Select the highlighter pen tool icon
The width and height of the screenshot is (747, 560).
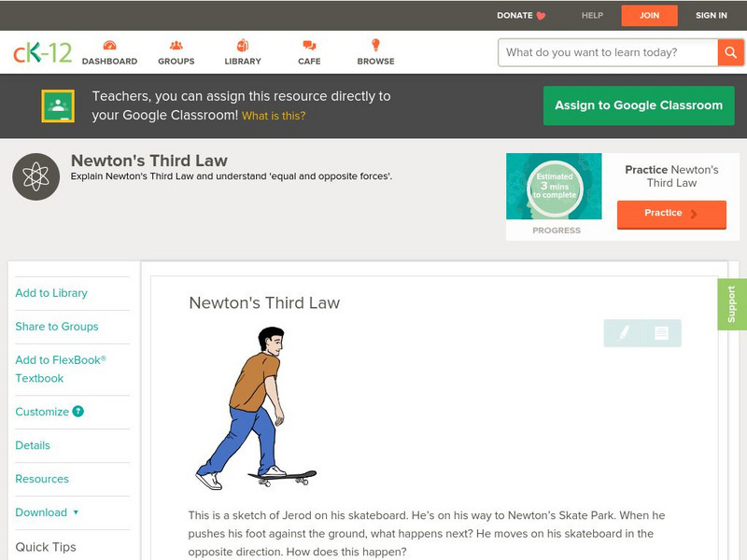624,333
